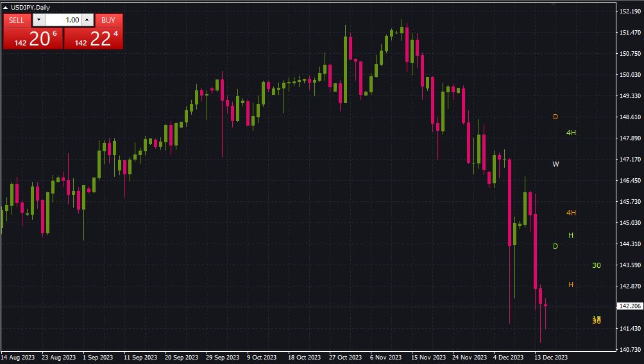Viewport: 644px width, 364px height.
Task: Select the green D label on chart
Action: click(x=555, y=246)
